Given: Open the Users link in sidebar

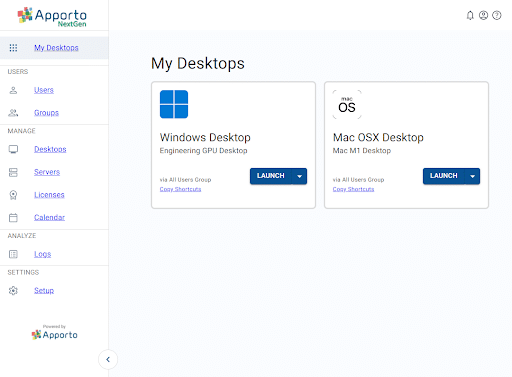Looking at the screenshot, I should (44, 90).
